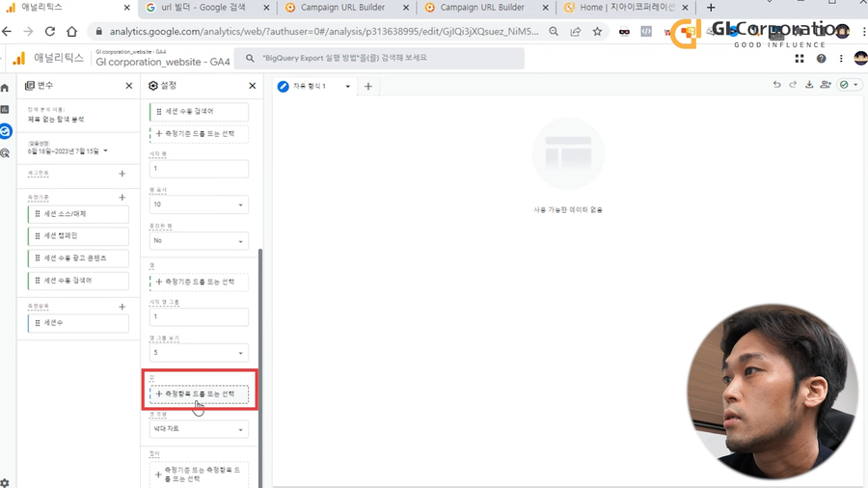
Task: Open the browser zoom control
Action: [554, 32]
